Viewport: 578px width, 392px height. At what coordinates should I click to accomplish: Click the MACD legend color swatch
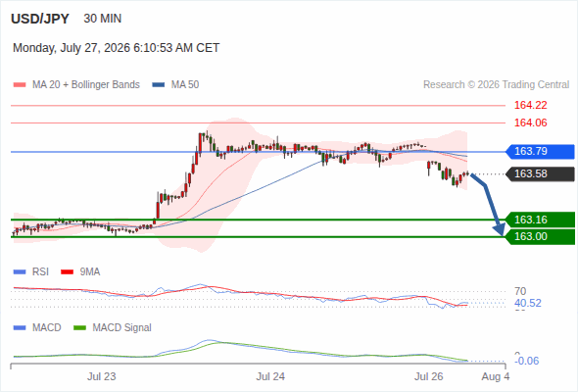tap(20, 328)
